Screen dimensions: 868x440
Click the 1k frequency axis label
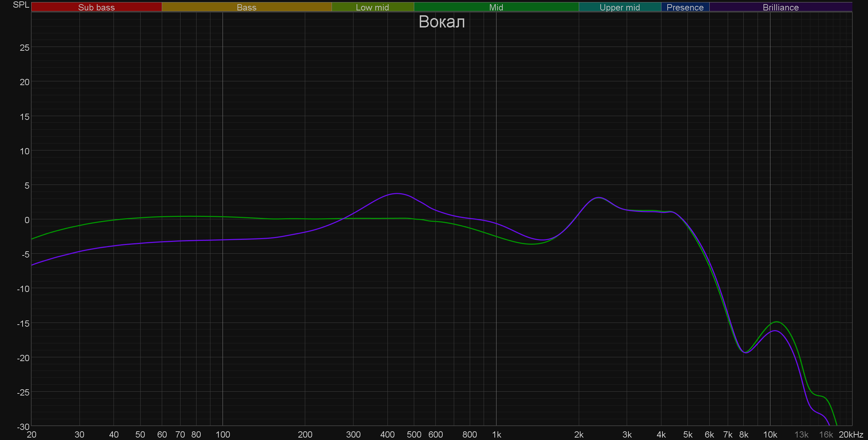496,434
